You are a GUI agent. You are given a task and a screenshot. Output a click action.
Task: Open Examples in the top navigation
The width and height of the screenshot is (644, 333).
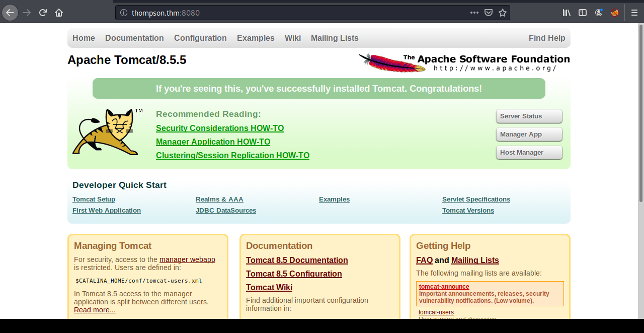coord(256,38)
